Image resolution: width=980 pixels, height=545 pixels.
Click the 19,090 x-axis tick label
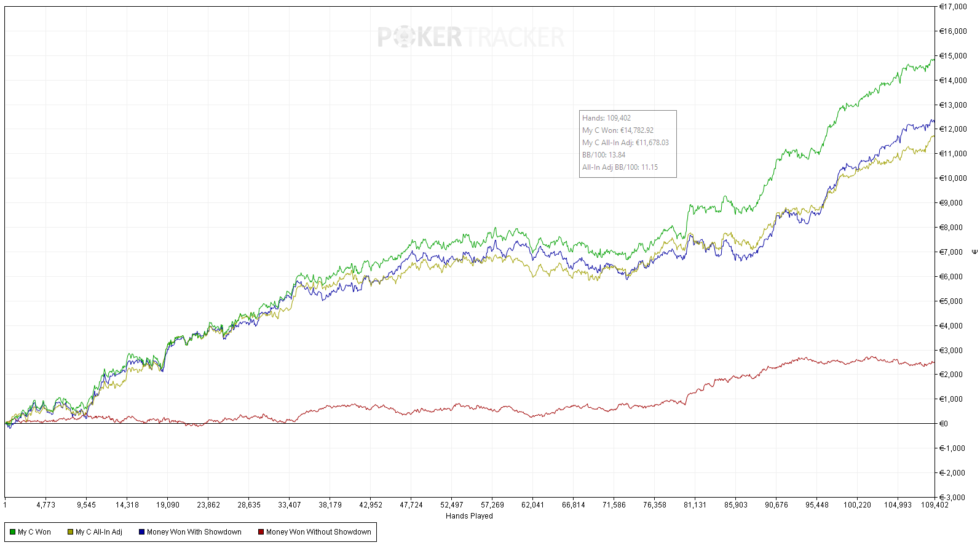168,505
